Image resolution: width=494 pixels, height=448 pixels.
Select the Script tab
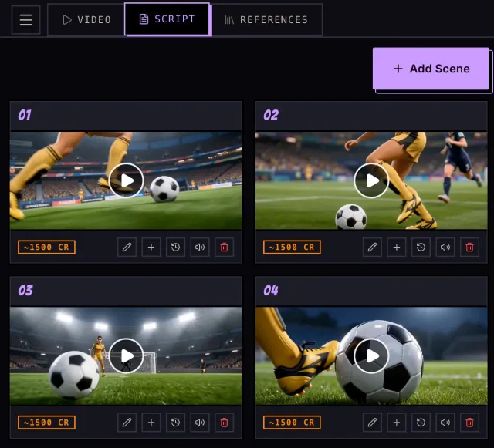(167, 19)
